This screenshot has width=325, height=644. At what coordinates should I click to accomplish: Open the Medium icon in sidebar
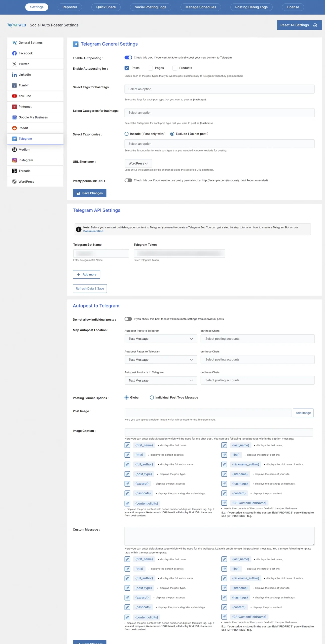point(14,149)
